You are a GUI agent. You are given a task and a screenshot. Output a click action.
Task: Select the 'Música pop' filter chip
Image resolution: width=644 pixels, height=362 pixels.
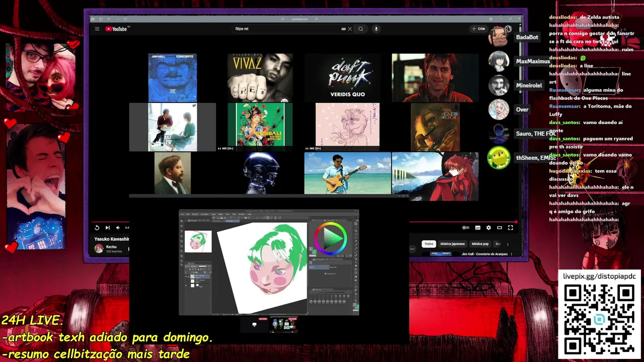[x=480, y=244]
